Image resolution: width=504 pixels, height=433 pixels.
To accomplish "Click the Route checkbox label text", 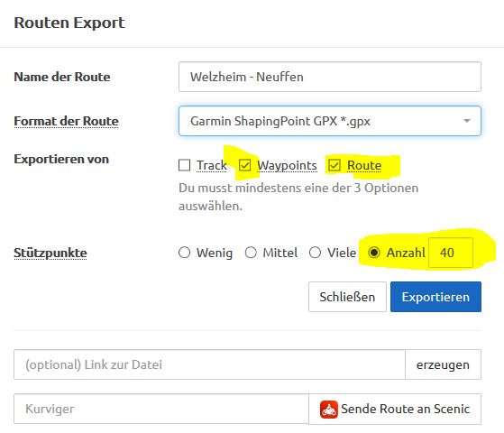I will tap(364, 165).
